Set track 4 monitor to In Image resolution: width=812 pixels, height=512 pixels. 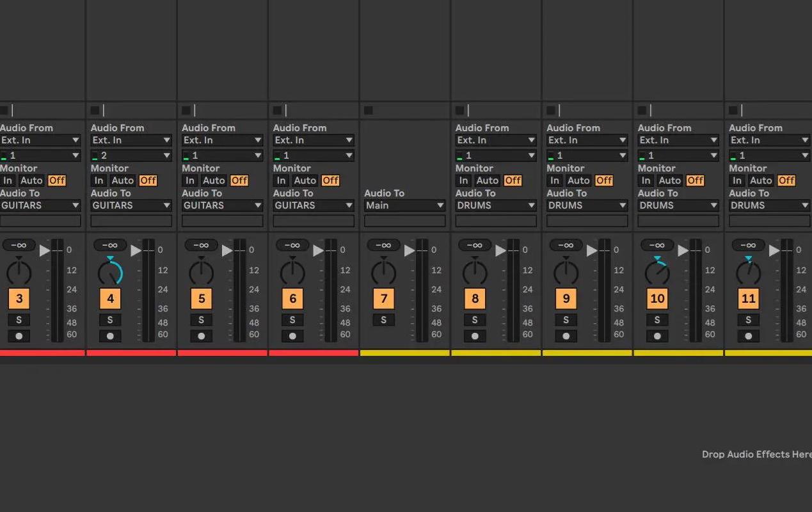pos(99,180)
